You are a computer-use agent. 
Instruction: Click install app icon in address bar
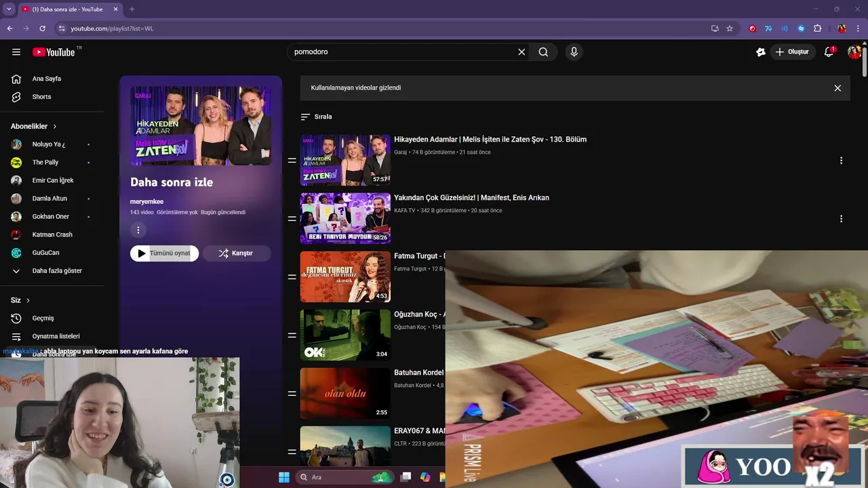(x=715, y=28)
